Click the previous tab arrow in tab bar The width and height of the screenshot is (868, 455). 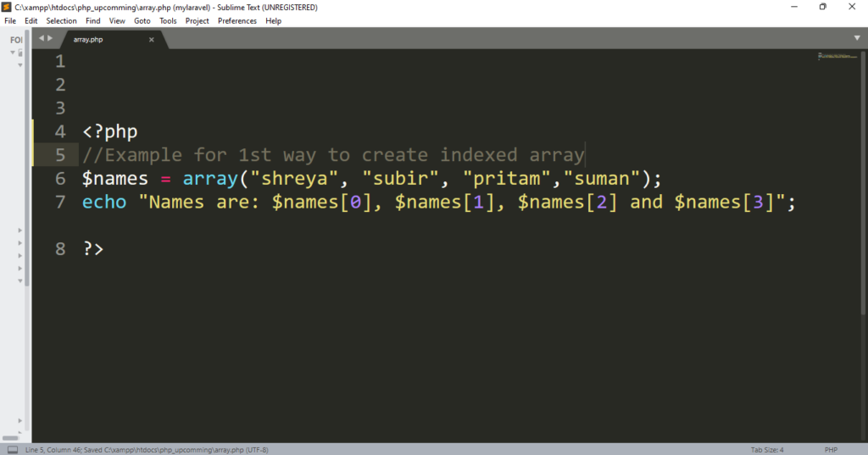(40, 38)
